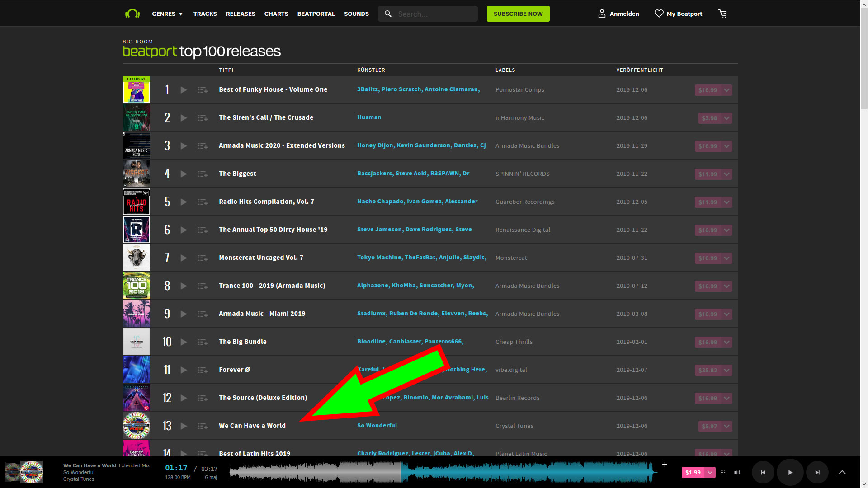Open the shopping cart
This screenshot has height=488, width=868.
click(x=722, y=14)
